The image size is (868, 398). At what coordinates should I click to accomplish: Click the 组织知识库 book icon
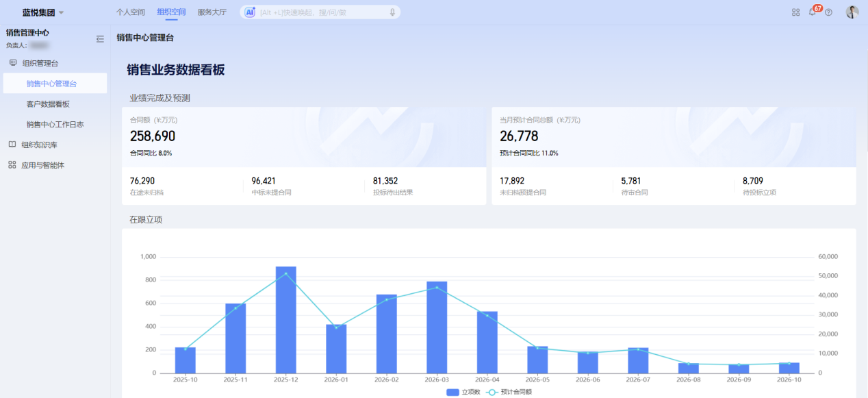point(12,145)
